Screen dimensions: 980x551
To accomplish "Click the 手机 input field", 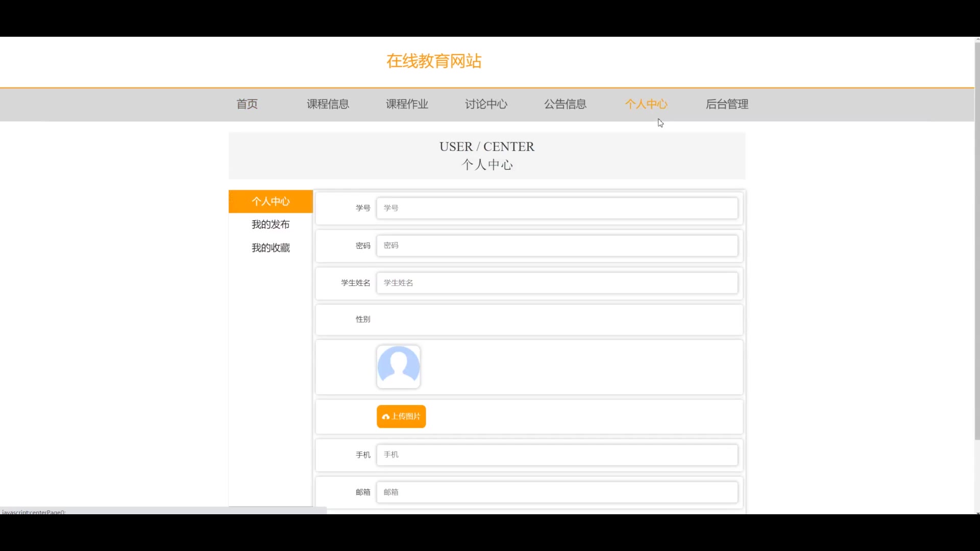I will point(557,455).
